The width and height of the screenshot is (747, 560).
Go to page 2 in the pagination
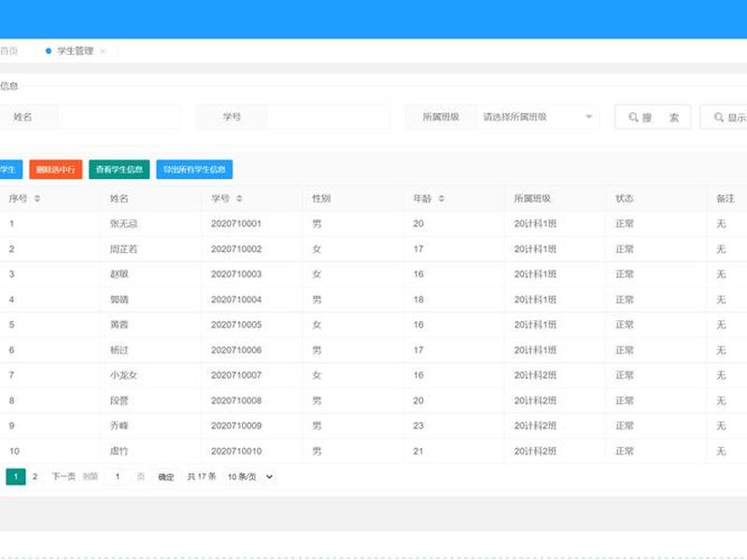[x=35, y=476]
